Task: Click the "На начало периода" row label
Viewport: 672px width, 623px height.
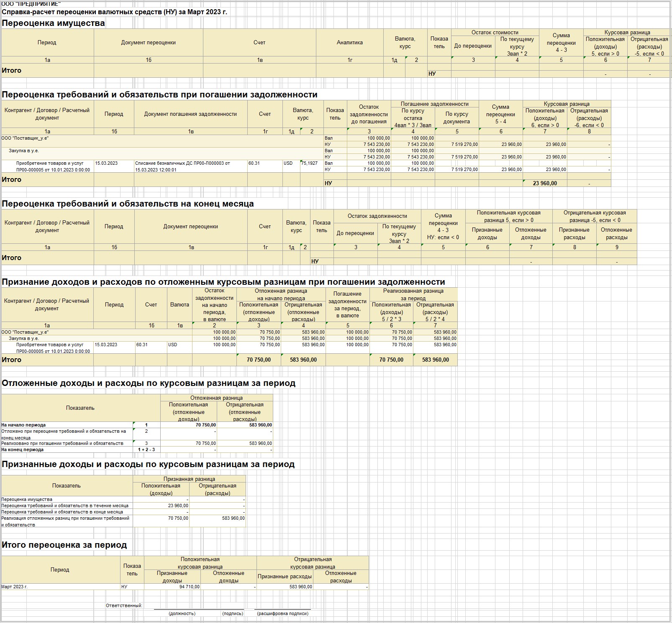Action: point(24,425)
